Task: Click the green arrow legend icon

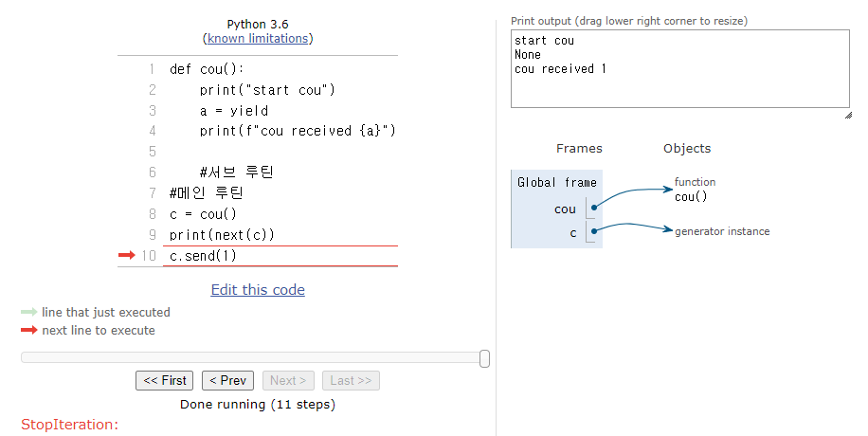Action: point(28,312)
